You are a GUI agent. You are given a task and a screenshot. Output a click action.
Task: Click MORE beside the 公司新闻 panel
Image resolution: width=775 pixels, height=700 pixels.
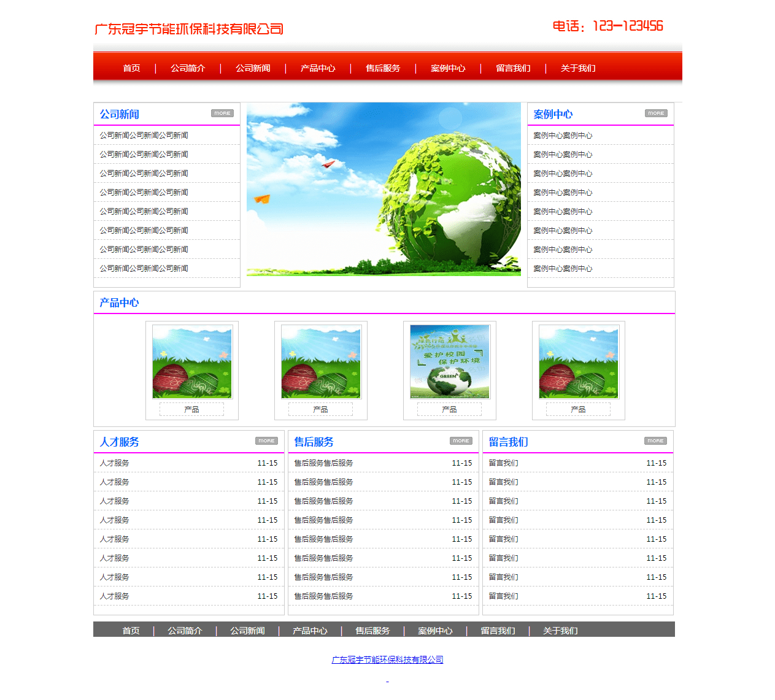tap(222, 113)
